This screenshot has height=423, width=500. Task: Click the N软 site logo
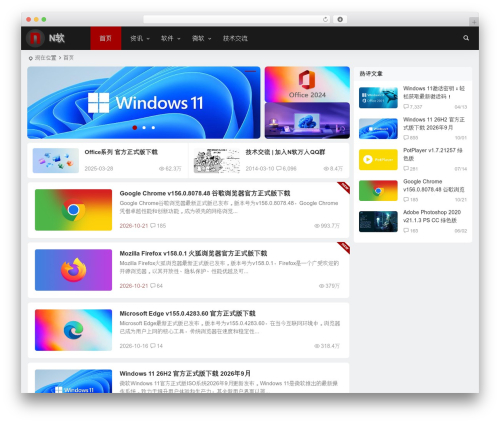(x=46, y=38)
